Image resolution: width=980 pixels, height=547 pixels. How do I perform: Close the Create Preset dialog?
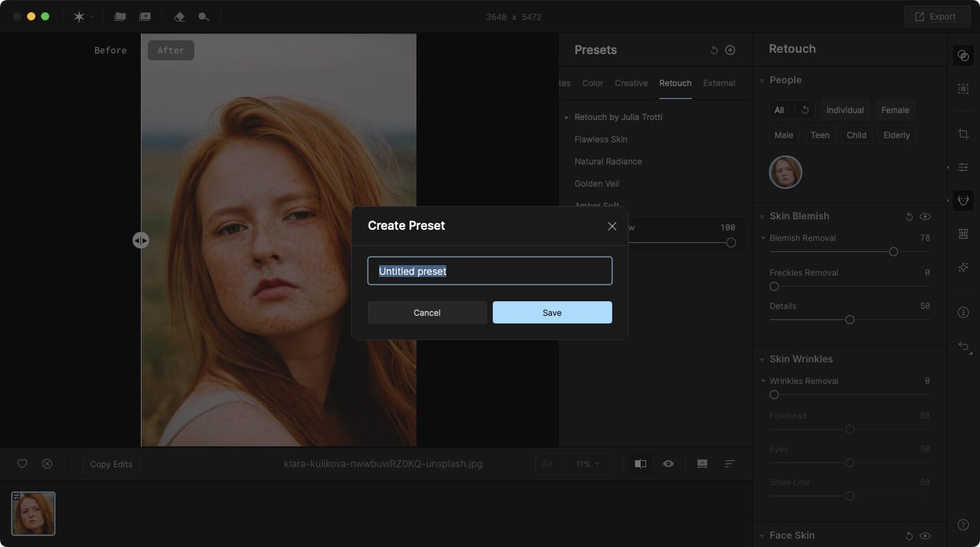tap(612, 226)
